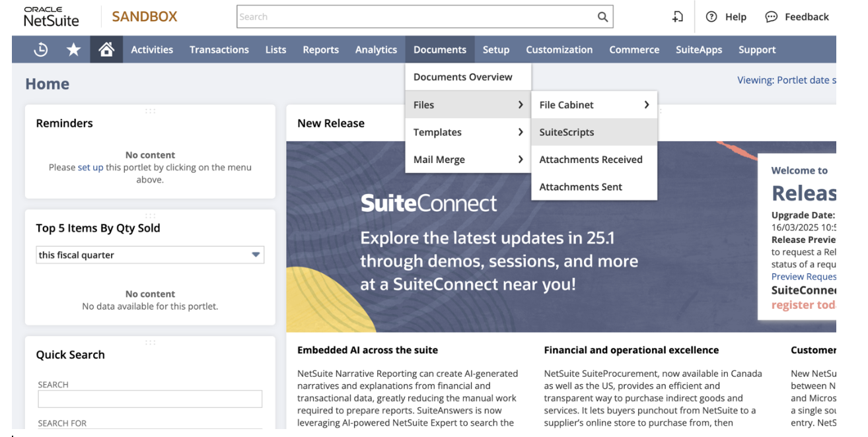
Task: Choose SuiteScripts from the submenu
Action: coord(594,132)
